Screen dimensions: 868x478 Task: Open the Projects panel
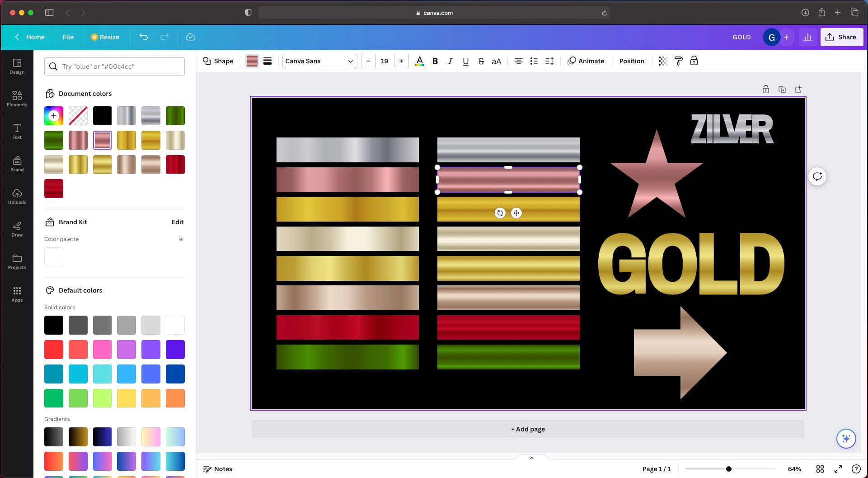tap(17, 261)
